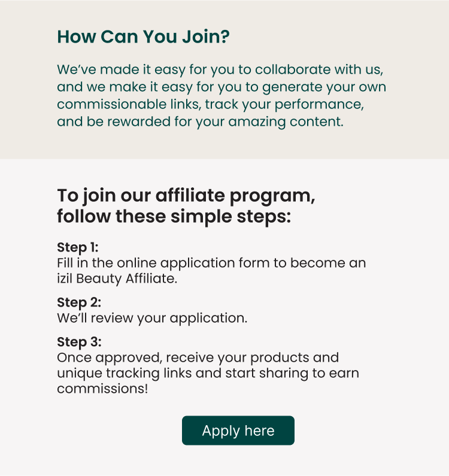Click the "Step 2:" label
The height and width of the screenshot is (476, 449).
(x=79, y=302)
